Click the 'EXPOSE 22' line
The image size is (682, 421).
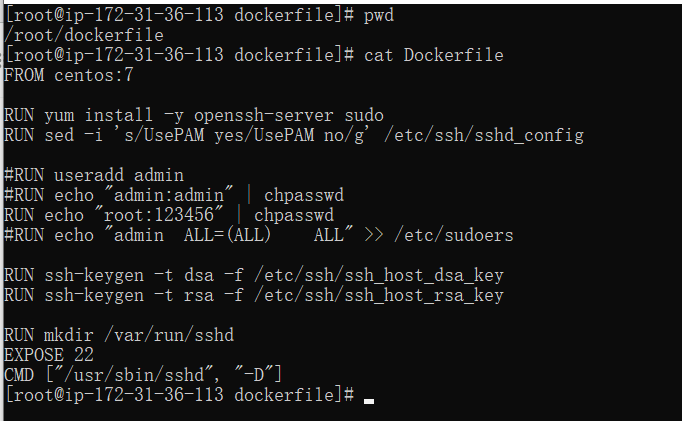(49, 355)
